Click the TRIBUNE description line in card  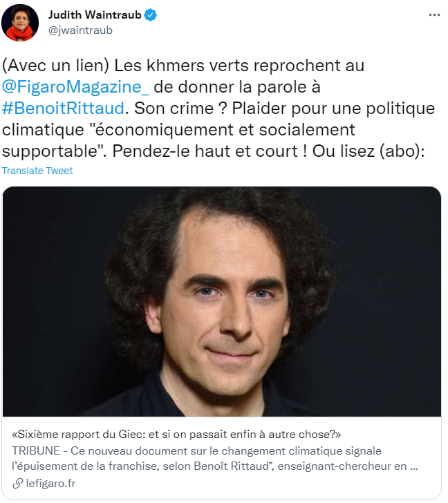pos(196,450)
